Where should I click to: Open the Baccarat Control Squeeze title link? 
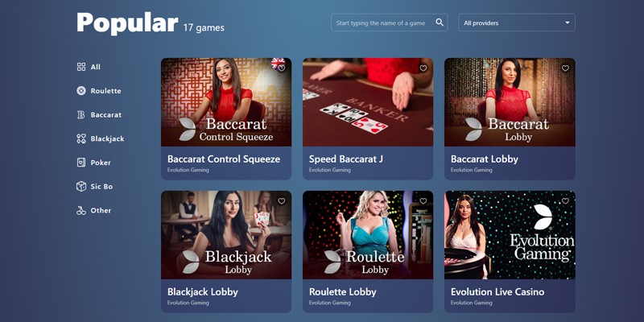pos(224,159)
